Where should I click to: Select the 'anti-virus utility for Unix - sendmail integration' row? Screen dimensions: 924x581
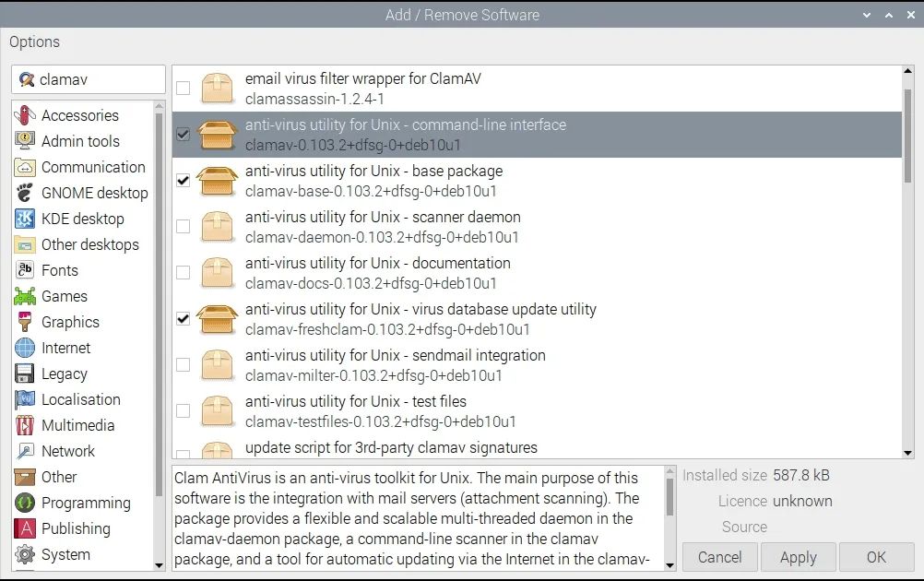[x=537, y=365]
